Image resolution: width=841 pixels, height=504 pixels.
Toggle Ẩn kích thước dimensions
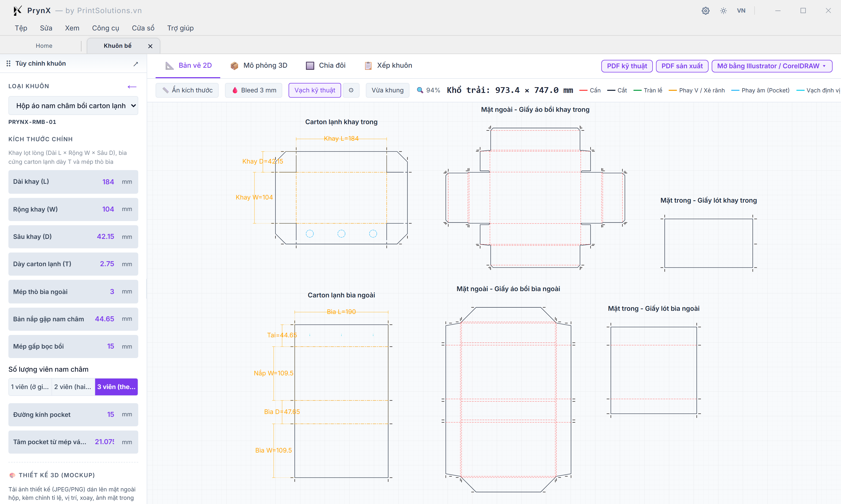[x=187, y=90]
